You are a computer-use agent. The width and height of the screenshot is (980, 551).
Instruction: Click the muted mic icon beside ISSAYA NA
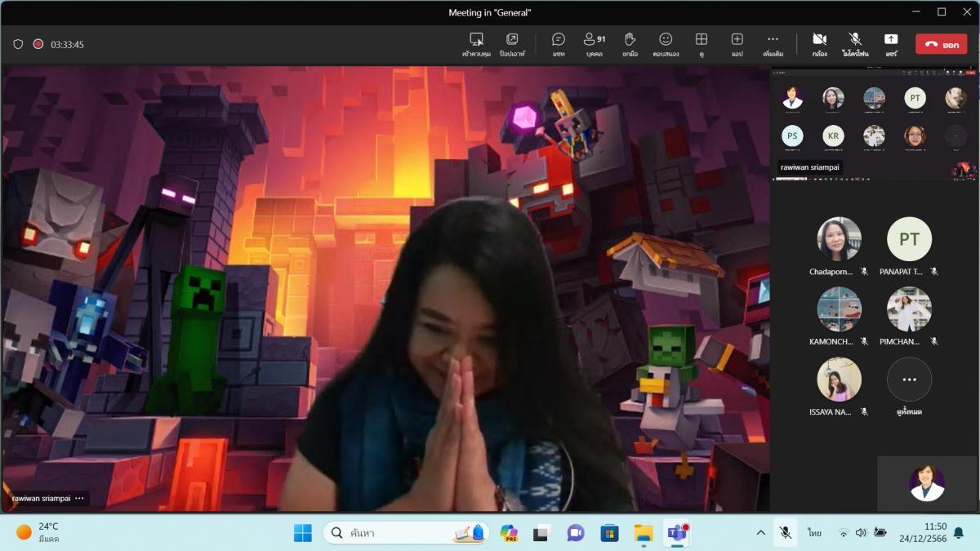(864, 412)
